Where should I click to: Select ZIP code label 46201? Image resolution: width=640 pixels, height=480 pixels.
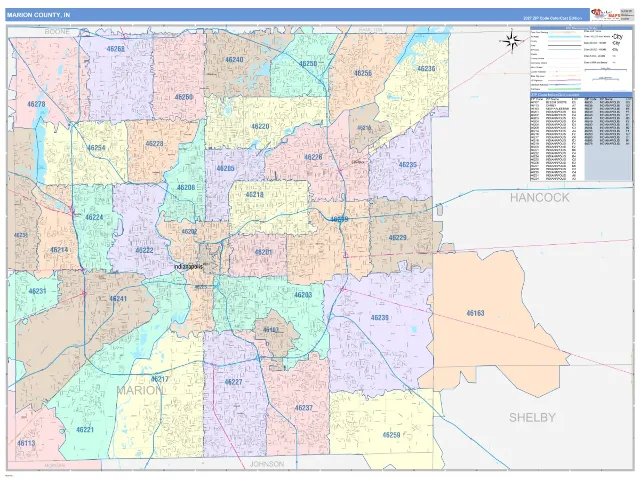[x=263, y=252]
